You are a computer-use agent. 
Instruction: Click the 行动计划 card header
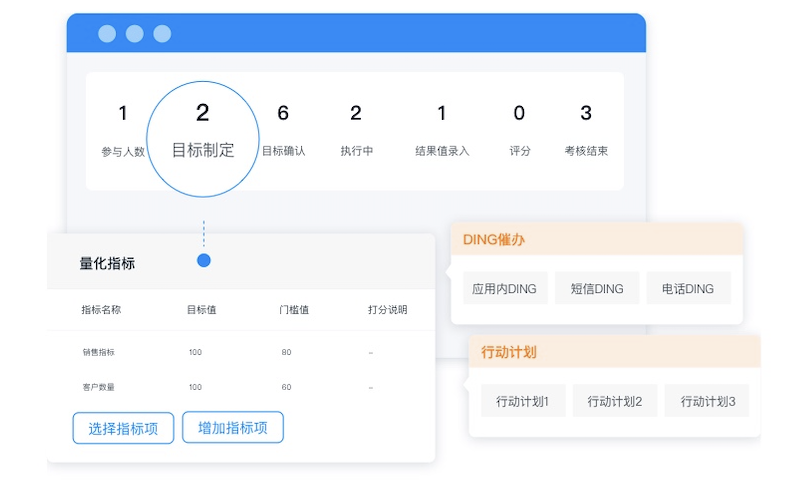(x=615, y=352)
